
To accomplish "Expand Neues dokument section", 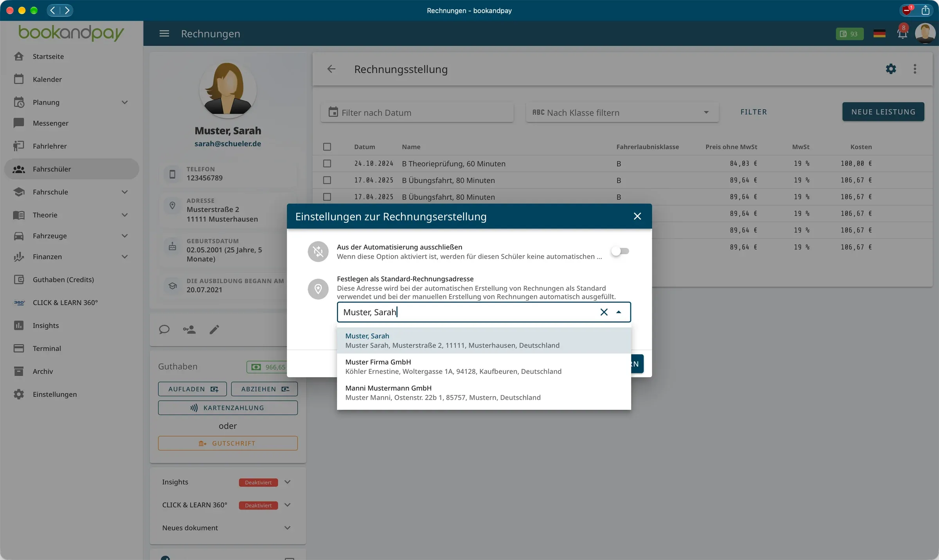I will point(288,528).
